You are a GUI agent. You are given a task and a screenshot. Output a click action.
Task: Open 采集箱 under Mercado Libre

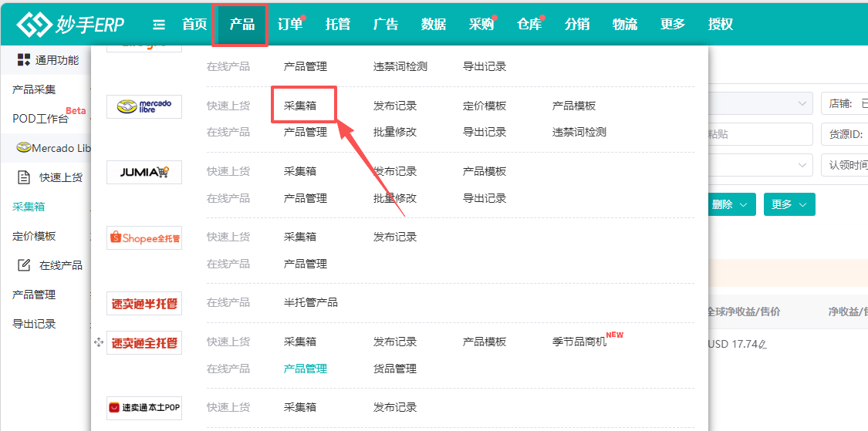(300, 106)
